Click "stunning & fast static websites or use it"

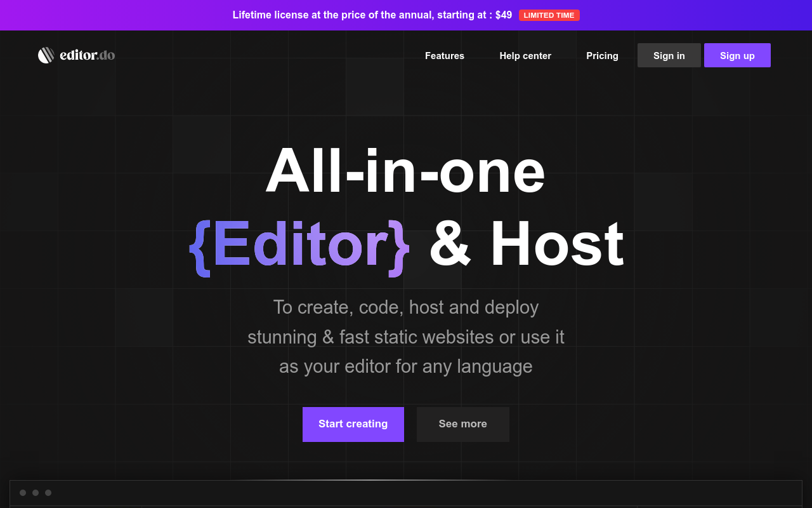point(406,337)
